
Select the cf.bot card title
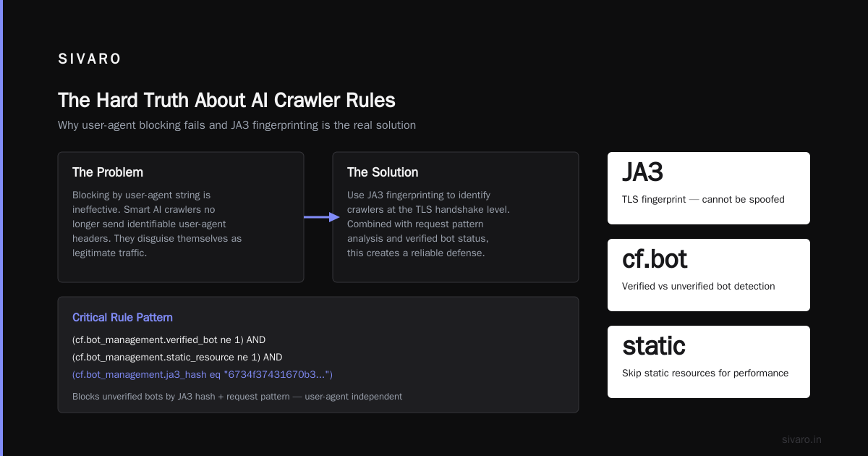tap(655, 259)
